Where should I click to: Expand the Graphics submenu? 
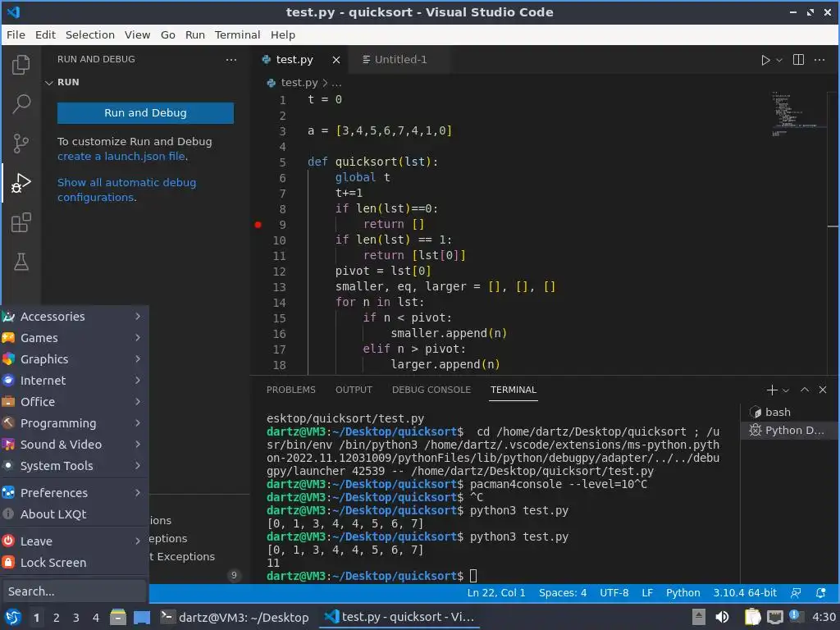(75, 359)
